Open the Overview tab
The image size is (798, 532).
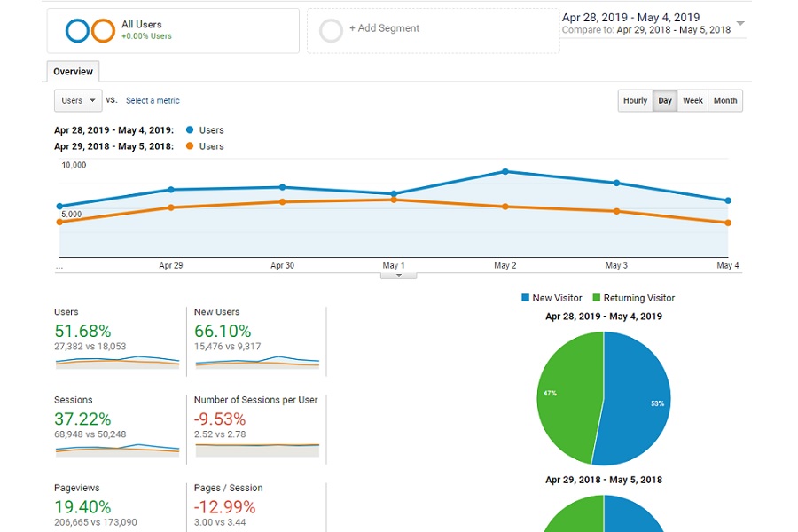click(x=73, y=72)
